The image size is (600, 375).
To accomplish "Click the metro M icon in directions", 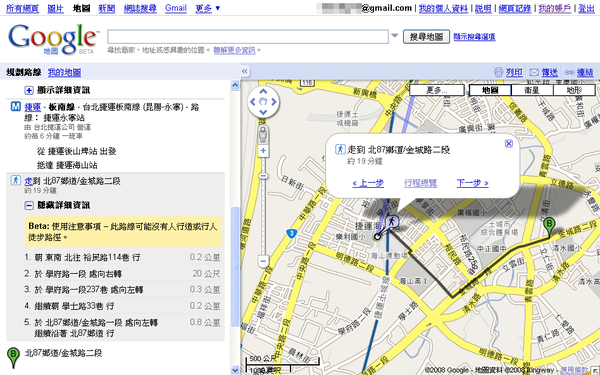I will [16, 107].
